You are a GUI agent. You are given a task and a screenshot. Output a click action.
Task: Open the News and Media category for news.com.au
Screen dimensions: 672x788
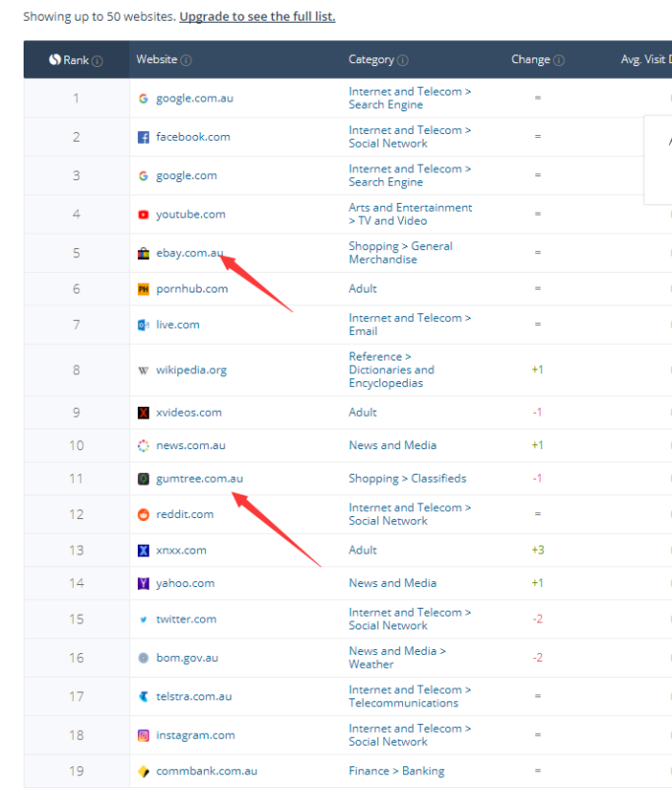[392, 445]
